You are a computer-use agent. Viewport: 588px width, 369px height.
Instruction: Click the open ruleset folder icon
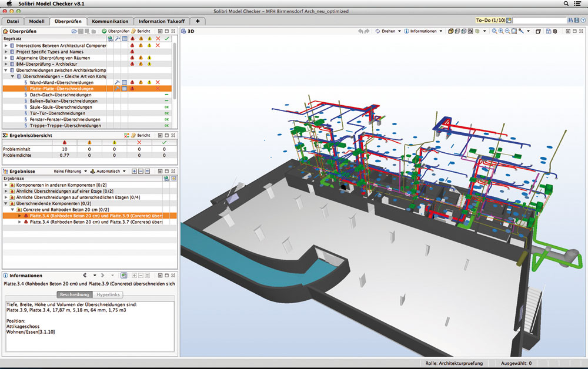point(74,31)
